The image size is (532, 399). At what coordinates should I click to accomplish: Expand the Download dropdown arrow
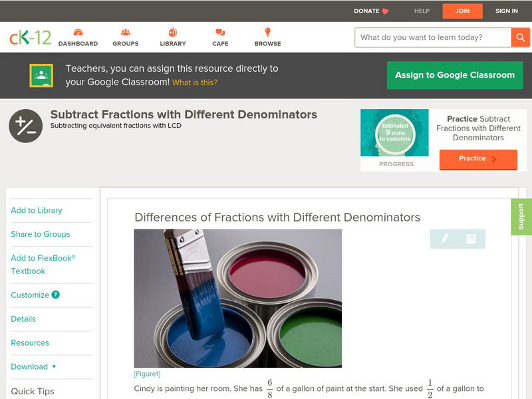click(x=54, y=366)
